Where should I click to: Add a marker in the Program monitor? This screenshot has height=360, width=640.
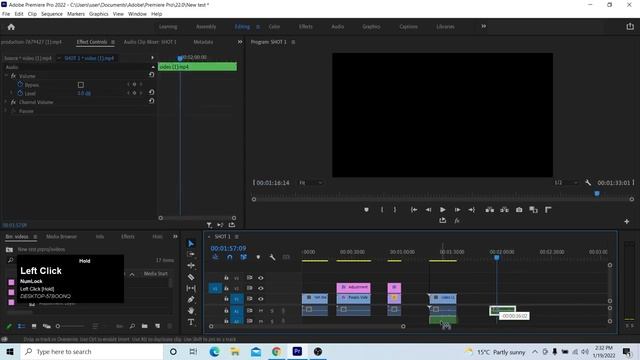click(x=366, y=210)
